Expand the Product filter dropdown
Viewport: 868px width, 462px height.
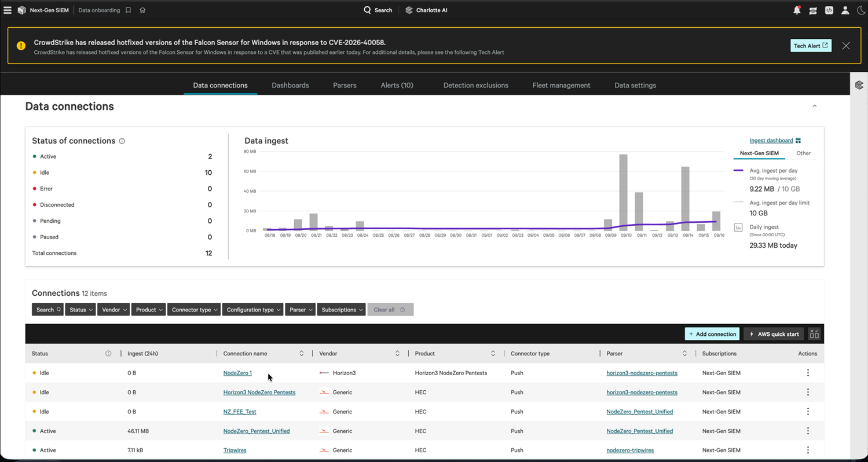coord(148,310)
